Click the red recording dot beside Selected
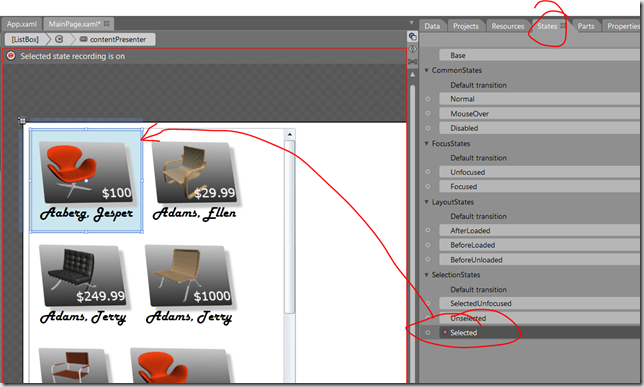The width and height of the screenshot is (644, 387). (445, 332)
